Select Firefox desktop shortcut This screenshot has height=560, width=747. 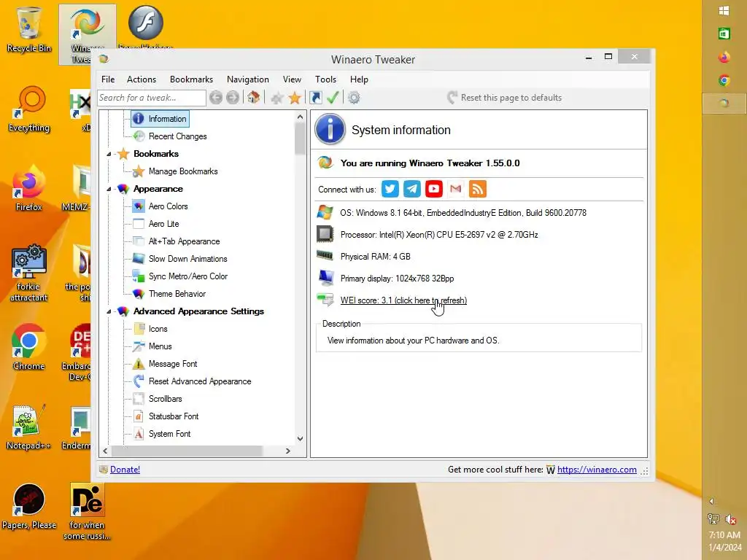coord(28,189)
